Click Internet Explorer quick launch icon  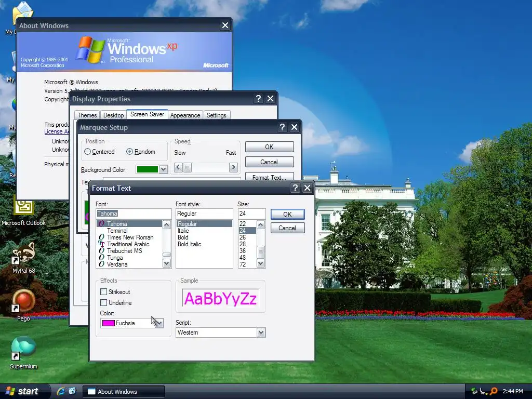point(61,391)
